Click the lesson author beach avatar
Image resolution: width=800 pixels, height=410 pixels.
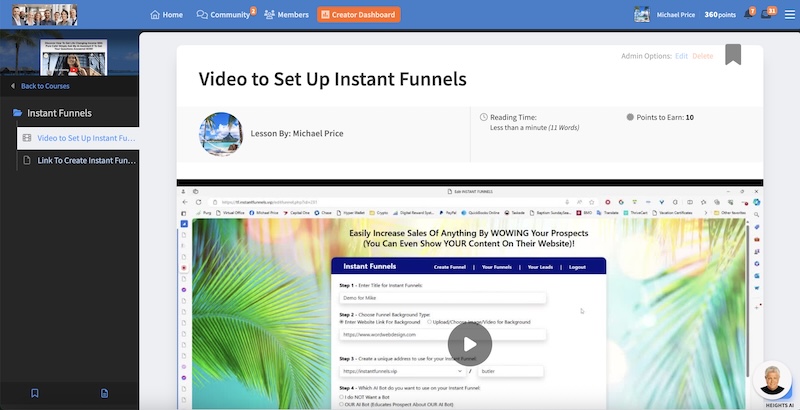pos(221,134)
